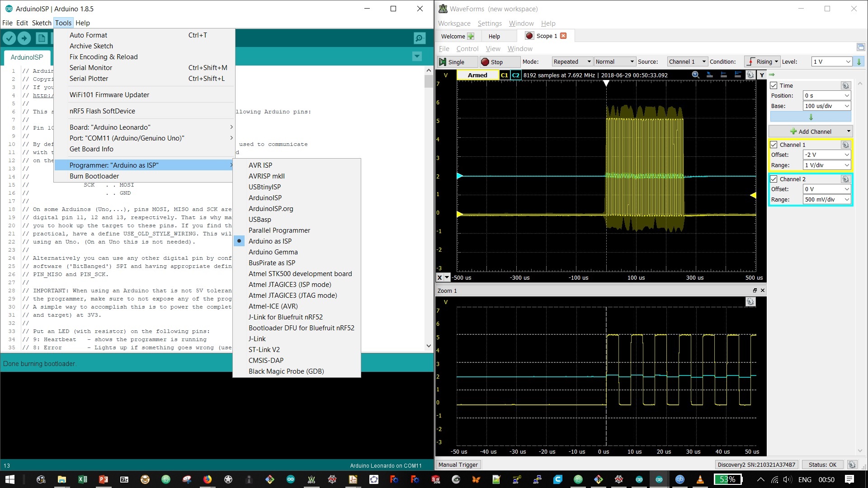Open the Mode Repeated dropdown
Image resolution: width=868 pixels, height=488 pixels.
572,61
